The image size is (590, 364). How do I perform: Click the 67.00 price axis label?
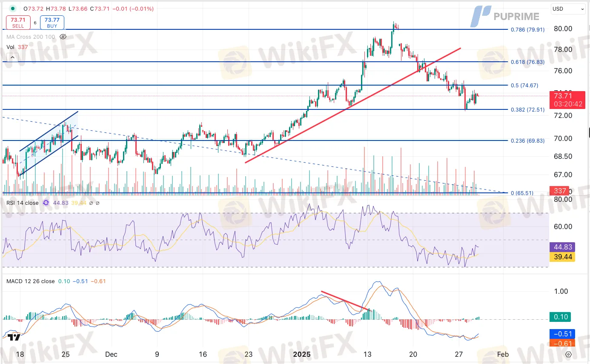tap(562, 175)
